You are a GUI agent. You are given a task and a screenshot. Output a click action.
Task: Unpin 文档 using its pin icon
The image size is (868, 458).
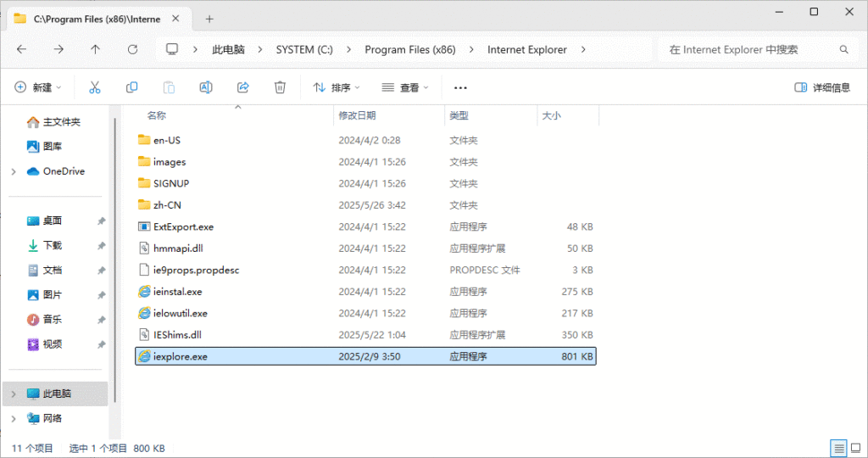pos(102,271)
